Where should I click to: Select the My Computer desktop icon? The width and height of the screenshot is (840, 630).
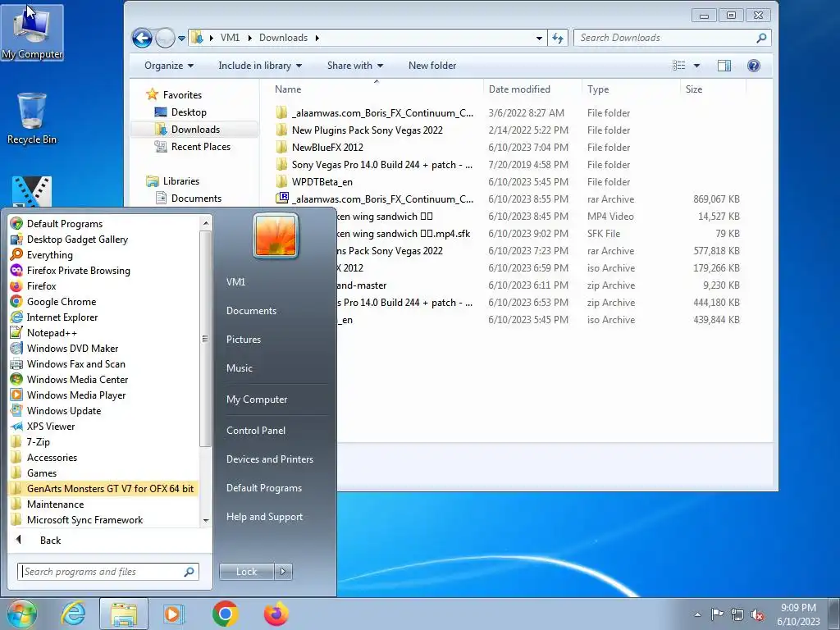[32, 32]
